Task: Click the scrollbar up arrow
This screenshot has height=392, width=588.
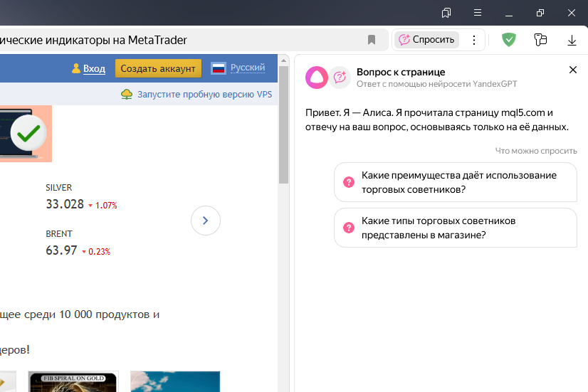Action: (283, 60)
